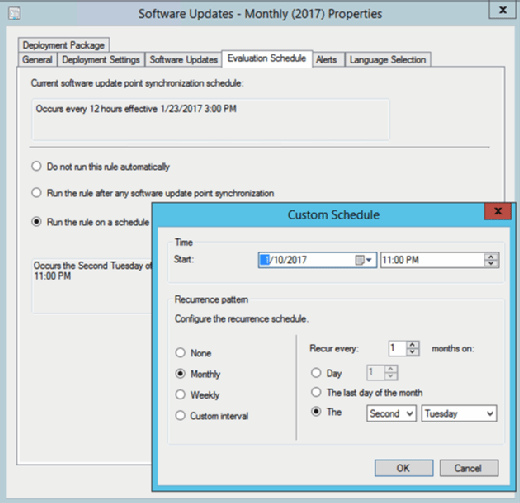Select 'The' ordinal weekday radio option

pos(326,412)
